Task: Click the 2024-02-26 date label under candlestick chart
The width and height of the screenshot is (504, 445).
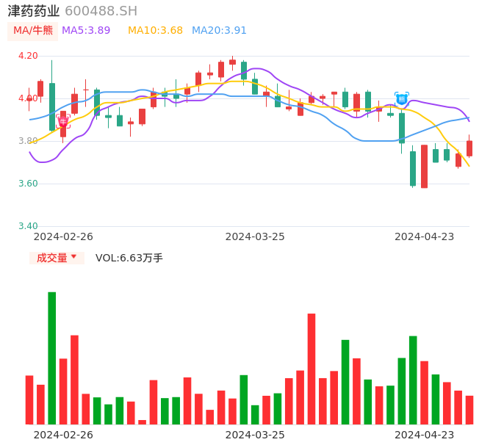Action: pyautogui.click(x=64, y=236)
